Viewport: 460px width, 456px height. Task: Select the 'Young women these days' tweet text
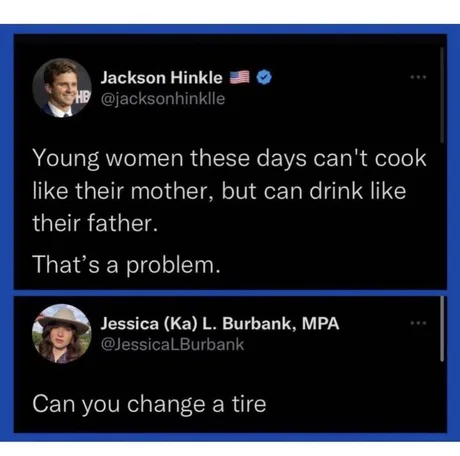(x=229, y=190)
